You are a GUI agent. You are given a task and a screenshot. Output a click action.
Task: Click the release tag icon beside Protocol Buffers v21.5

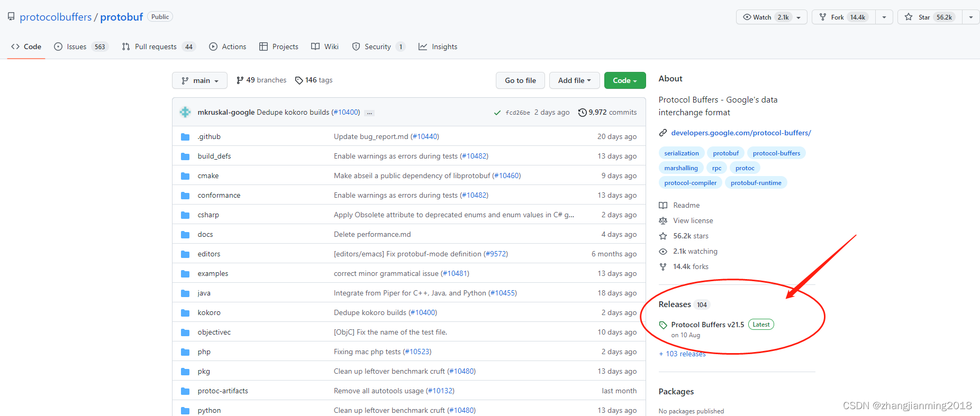pyautogui.click(x=663, y=325)
